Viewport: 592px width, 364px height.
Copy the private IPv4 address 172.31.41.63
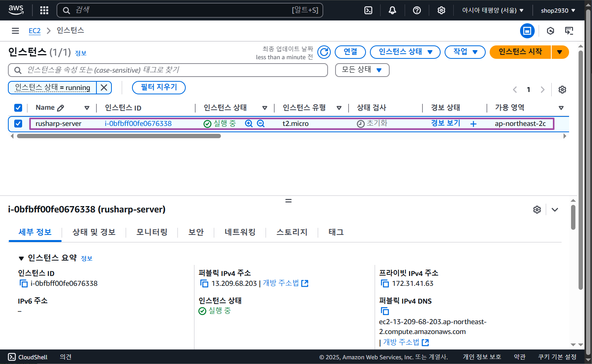[x=385, y=283]
